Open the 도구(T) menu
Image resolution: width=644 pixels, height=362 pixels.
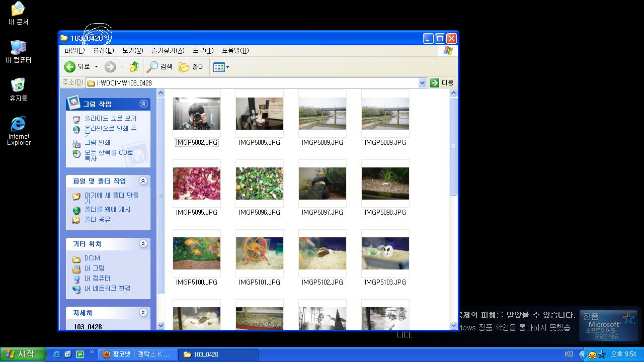203,51
